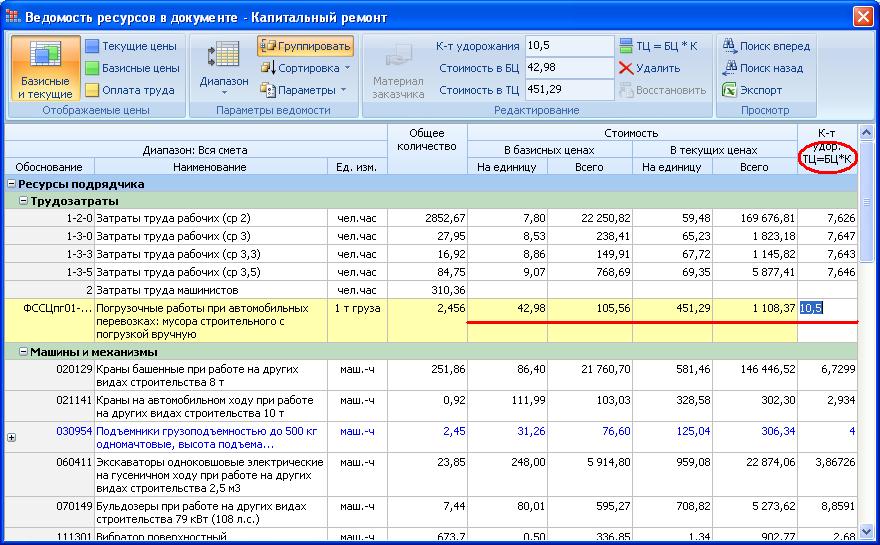Open the 'Диапазон' dropdown
Screen dimensions: 880x545
(x=224, y=66)
